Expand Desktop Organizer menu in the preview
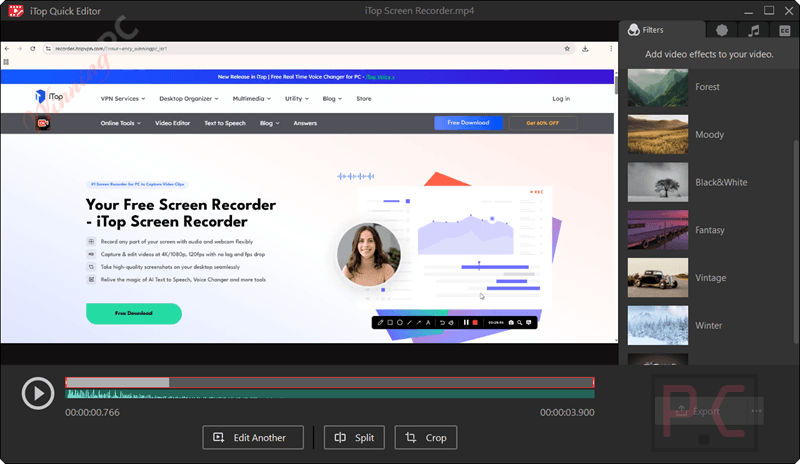 pyautogui.click(x=189, y=99)
